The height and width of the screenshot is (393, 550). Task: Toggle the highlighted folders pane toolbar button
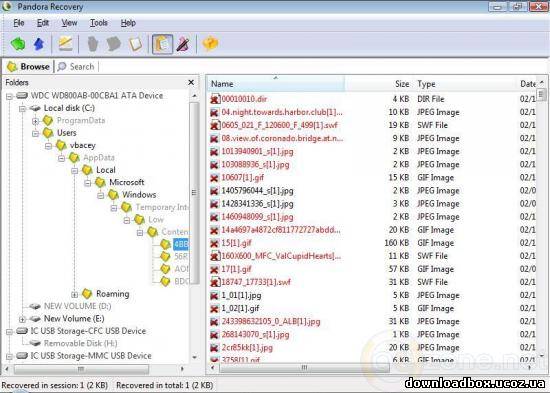[x=162, y=44]
